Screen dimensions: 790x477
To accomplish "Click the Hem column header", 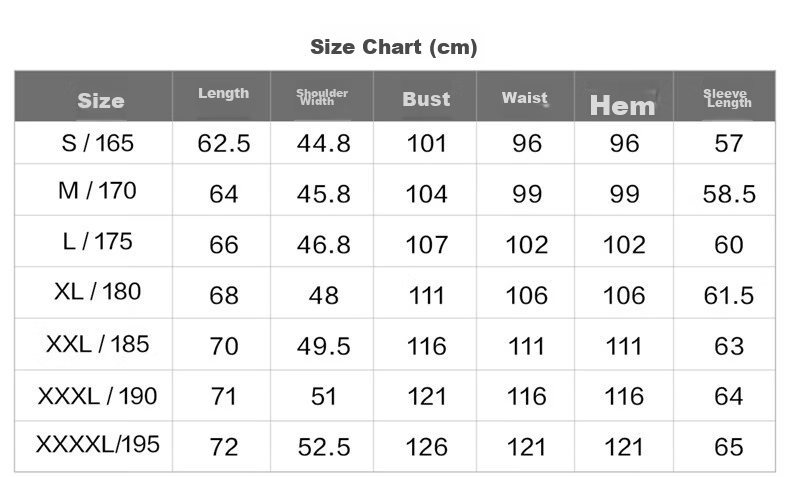I will tap(623, 105).
